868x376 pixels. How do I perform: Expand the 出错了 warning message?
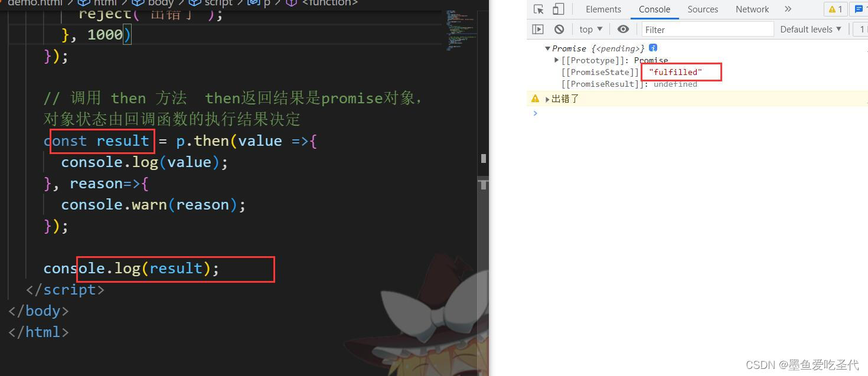tap(547, 99)
